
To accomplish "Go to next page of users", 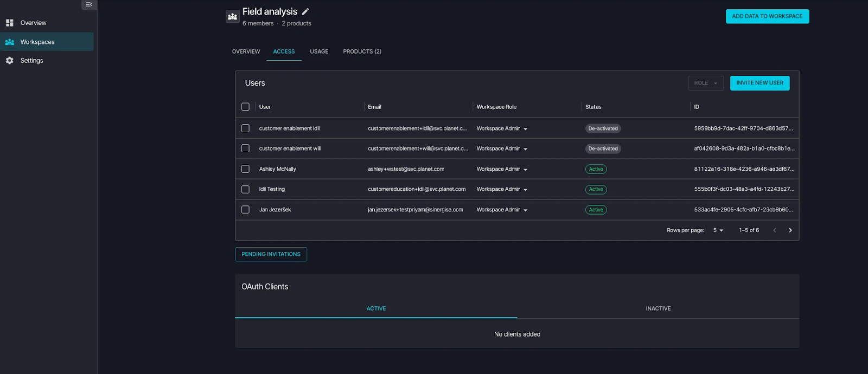I will 790,230.
